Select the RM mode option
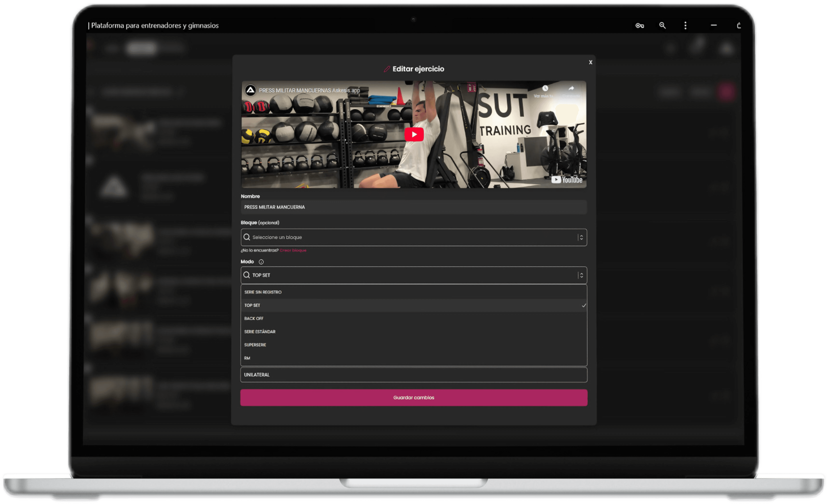This screenshot has height=504, width=827. point(247,358)
